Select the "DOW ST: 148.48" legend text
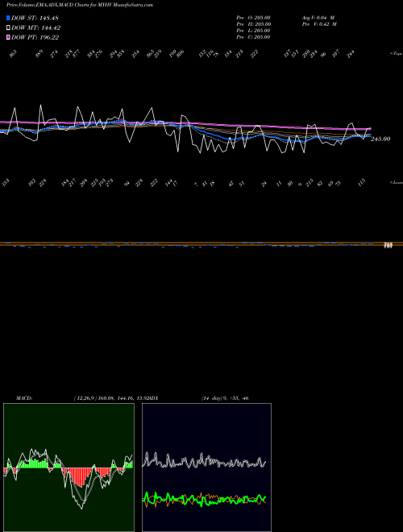Viewport: 403px width, 532px height. point(35,18)
